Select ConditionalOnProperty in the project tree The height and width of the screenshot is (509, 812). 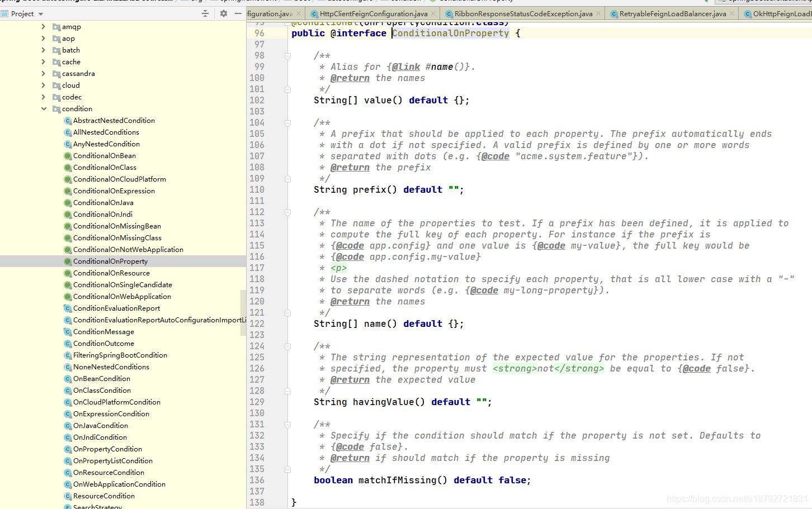click(x=110, y=261)
